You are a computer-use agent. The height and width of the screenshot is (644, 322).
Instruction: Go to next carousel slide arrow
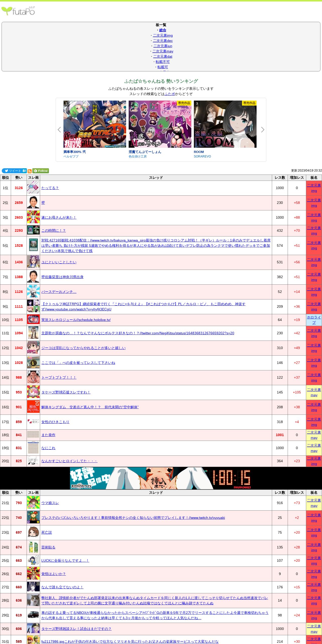263,130
